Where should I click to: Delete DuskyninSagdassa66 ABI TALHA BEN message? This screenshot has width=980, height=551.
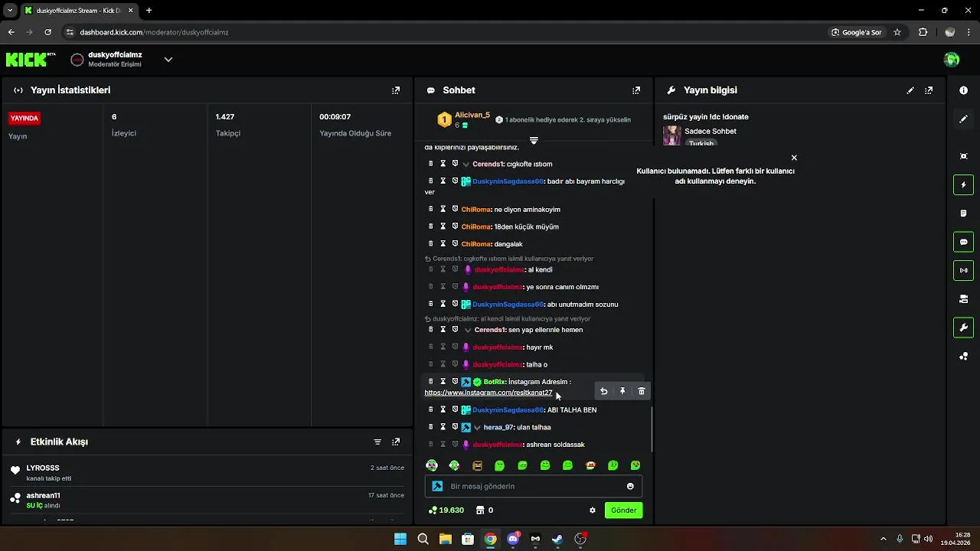tap(430, 409)
